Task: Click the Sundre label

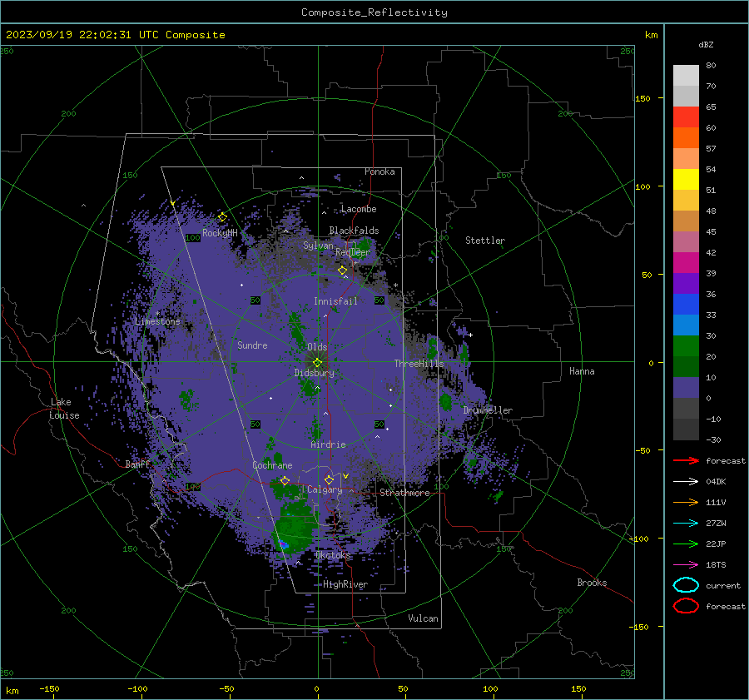Action: [x=252, y=345]
